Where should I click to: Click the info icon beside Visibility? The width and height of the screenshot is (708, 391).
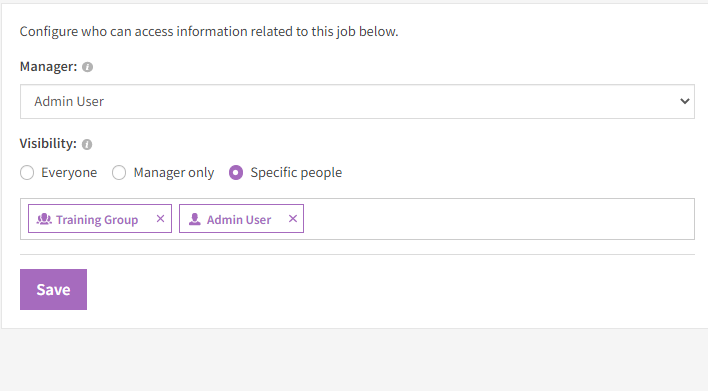pyautogui.click(x=87, y=144)
